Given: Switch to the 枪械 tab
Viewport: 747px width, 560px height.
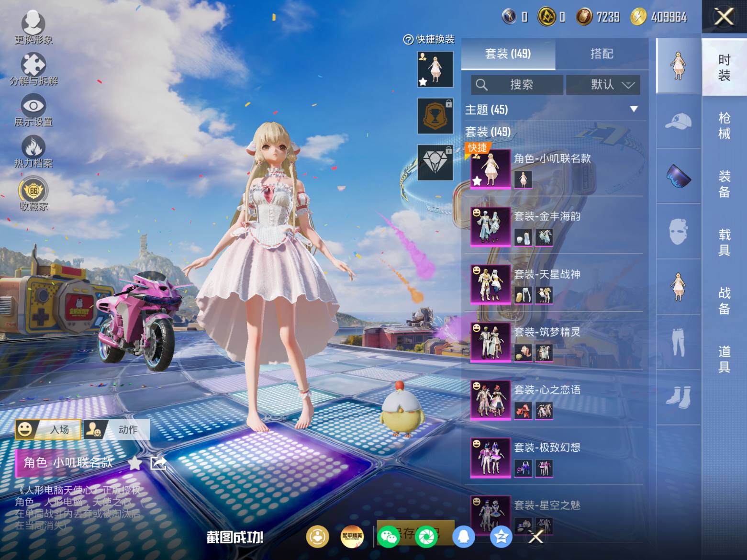Looking at the screenshot, I should click(725, 125).
